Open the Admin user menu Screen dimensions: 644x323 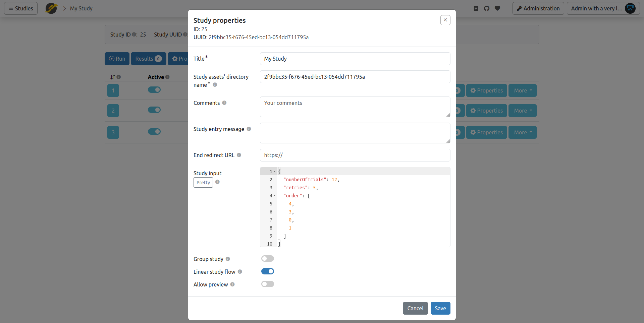point(603,8)
